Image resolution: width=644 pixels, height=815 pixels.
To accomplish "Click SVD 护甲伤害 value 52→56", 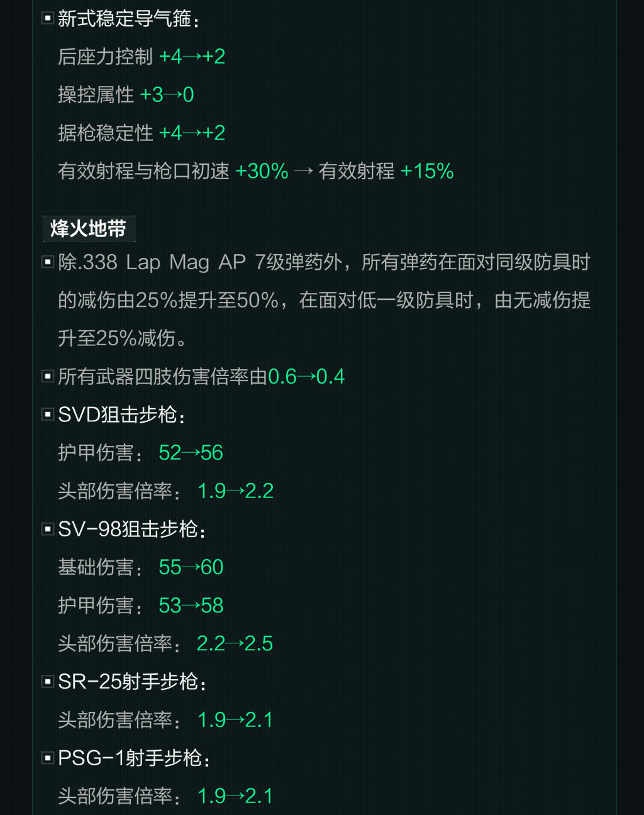I will [191, 453].
